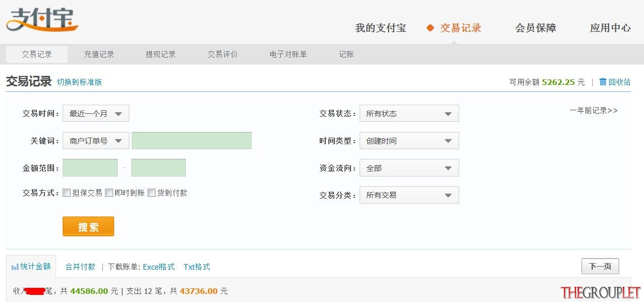Image resolution: width=644 pixels, height=302 pixels.
Task: Open the 交易评价 sub-tab
Action: pos(223,54)
